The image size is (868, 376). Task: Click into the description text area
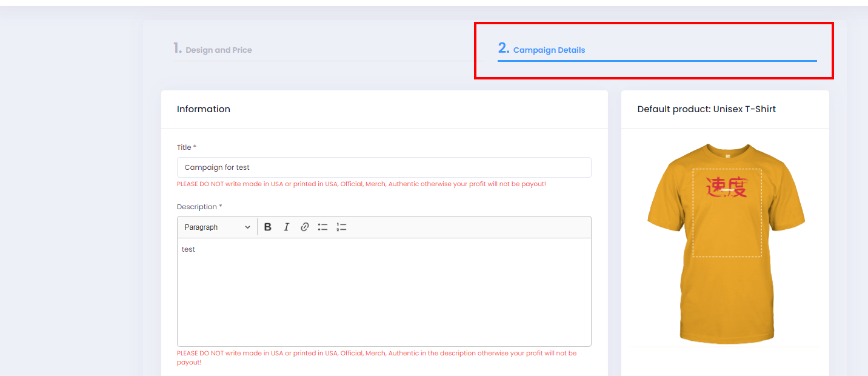(384, 292)
